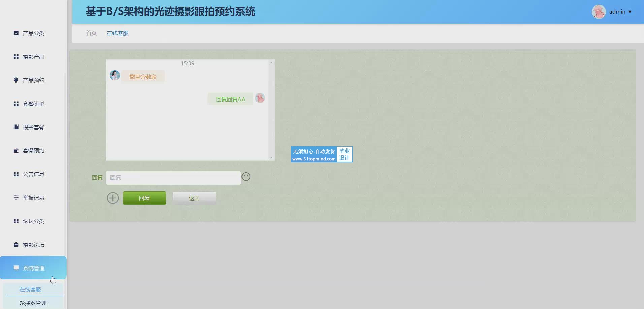Open 产品分类 from the sidebar
The width and height of the screenshot is (644, 309).
[33, 33]
